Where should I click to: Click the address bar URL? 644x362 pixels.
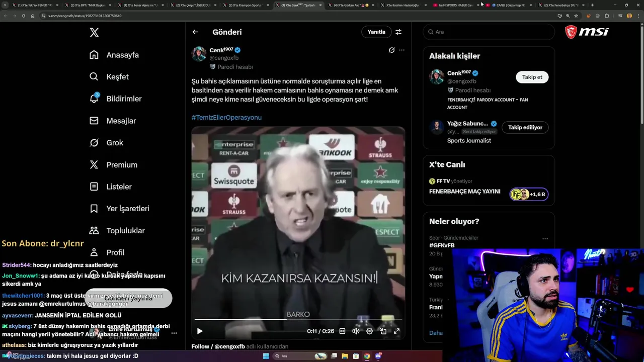86,16
